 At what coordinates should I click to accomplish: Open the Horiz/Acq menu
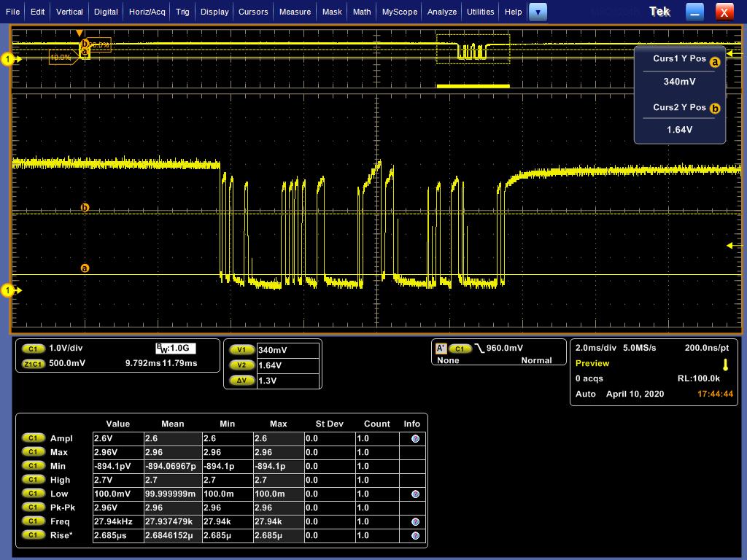(x=147, y=12)
